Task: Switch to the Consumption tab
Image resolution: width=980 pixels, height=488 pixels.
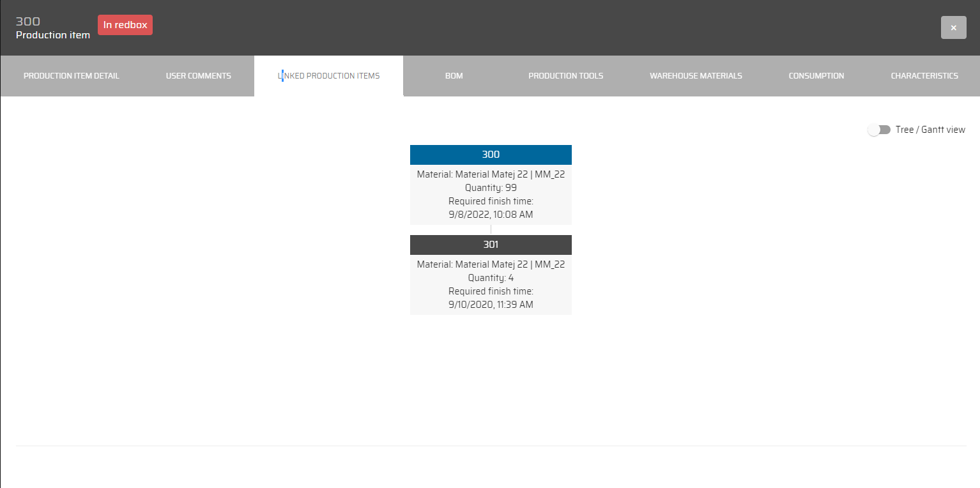Action: tap(816, 76)
